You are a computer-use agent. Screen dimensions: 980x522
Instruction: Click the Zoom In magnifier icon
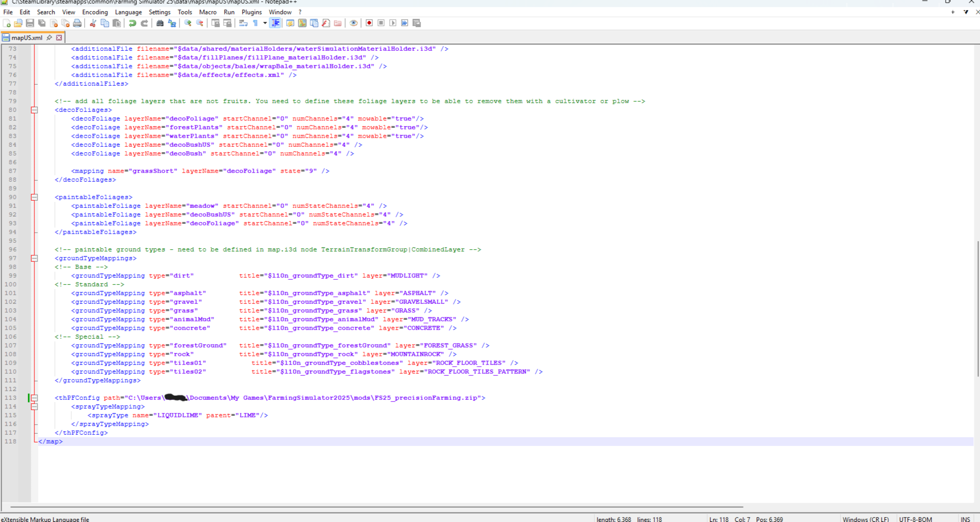click(x=188, y=23)
